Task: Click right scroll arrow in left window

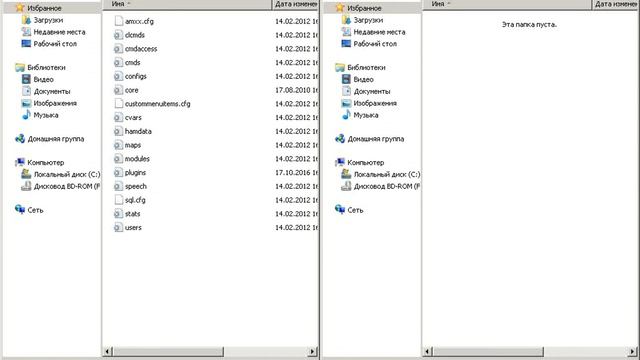Action: coord(312,351)
